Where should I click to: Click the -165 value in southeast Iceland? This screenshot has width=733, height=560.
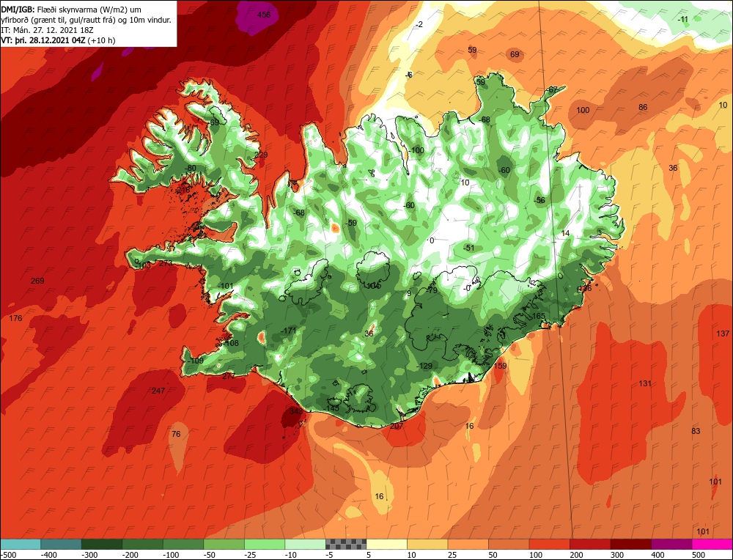pos(537,316)
